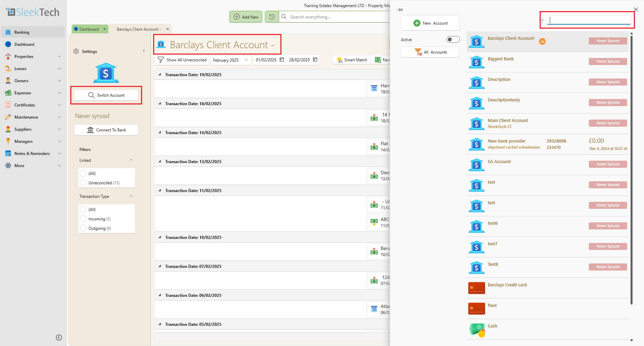
Task: Click the Notes & Reminders calendar icon
Action: click(x=8, y=153)
